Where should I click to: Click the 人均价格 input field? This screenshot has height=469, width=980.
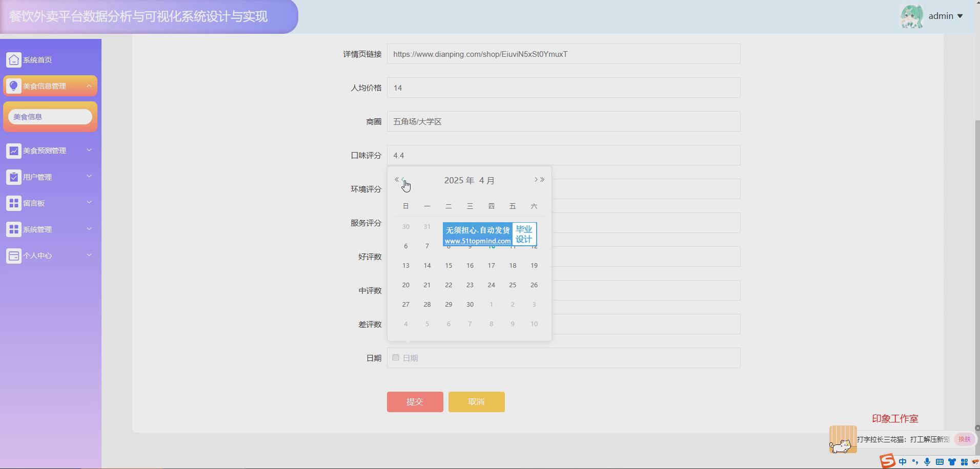(564, 88)
